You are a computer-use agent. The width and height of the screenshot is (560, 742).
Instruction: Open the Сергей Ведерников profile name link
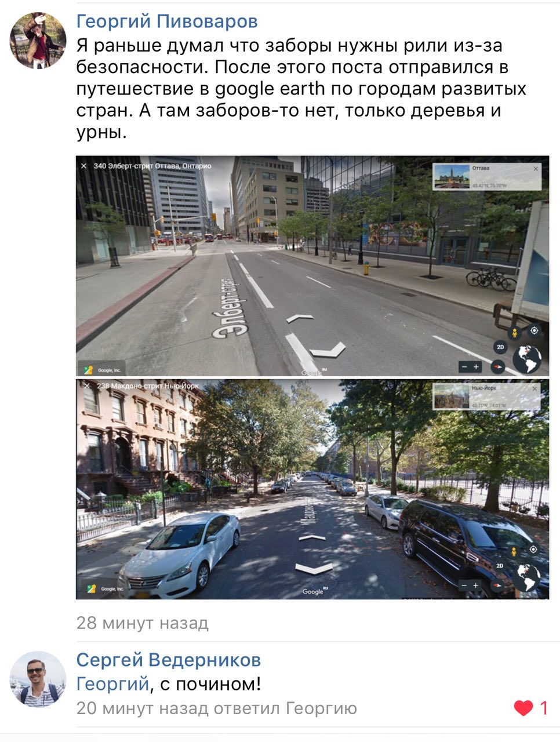(x=169, y=660)
